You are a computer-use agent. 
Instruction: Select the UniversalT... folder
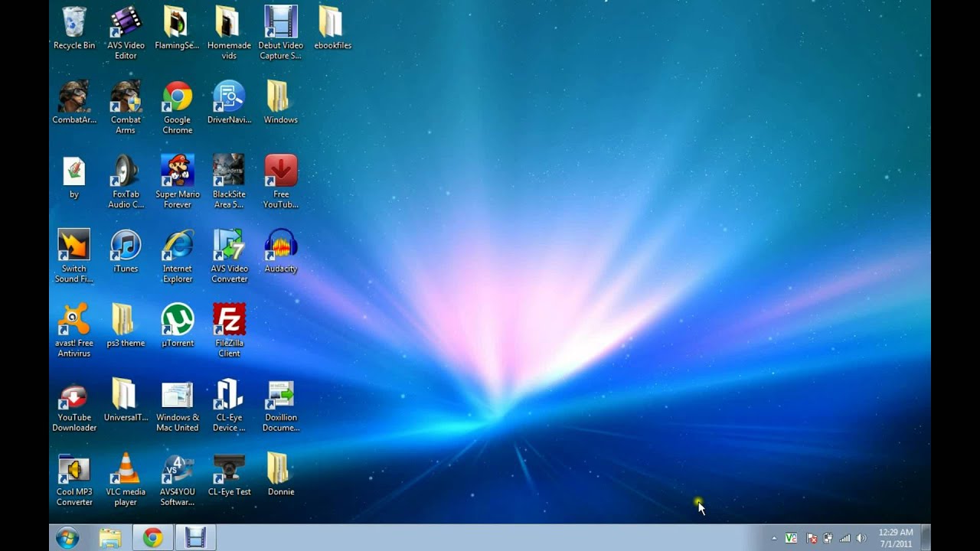click(x=126, y=401)
